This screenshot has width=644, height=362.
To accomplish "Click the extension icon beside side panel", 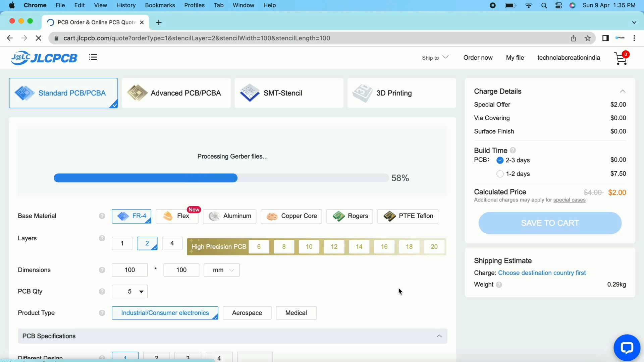I will pyautogui.click(x=620, y=38).
